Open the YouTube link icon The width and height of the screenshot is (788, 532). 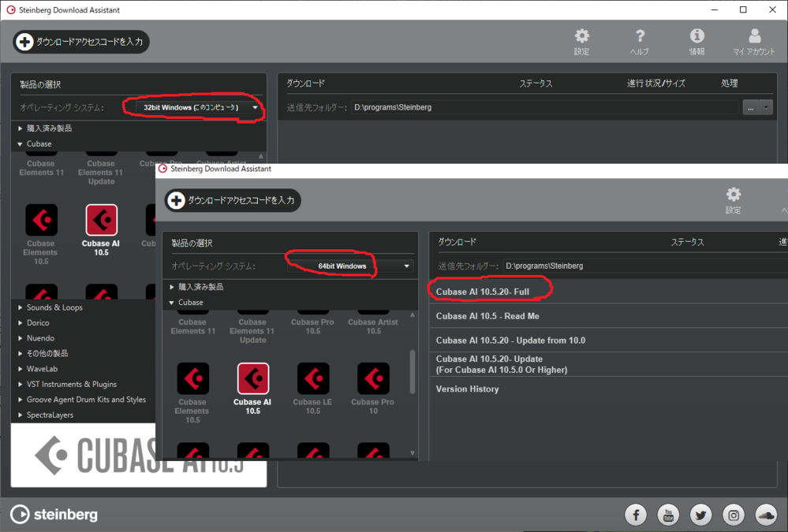[668, 515]
